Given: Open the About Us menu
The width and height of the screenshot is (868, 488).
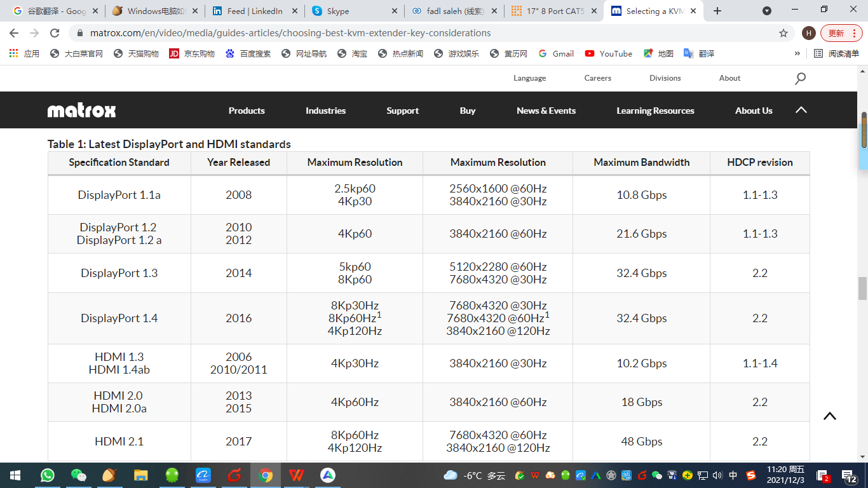Looking at the screenshot, I should click(754, 111).
